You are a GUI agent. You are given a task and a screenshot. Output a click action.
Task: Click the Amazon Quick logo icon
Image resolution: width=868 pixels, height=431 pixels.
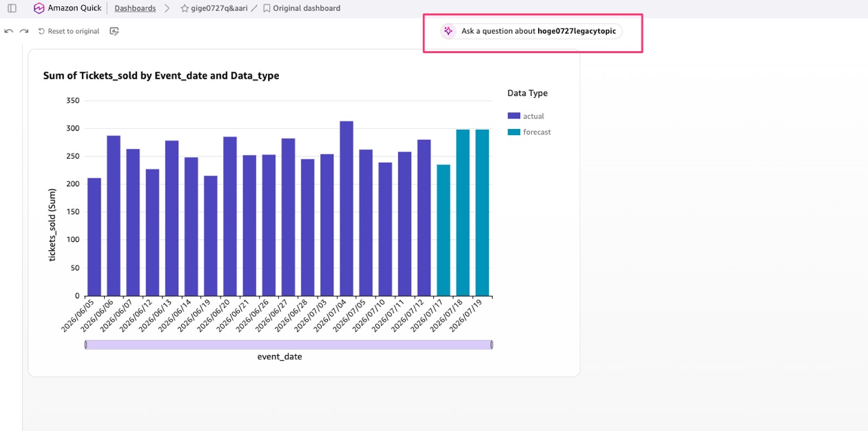click(39, 8)
